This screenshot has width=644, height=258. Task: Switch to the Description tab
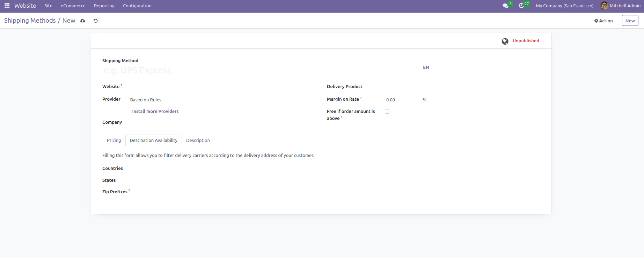click(198, 140)
